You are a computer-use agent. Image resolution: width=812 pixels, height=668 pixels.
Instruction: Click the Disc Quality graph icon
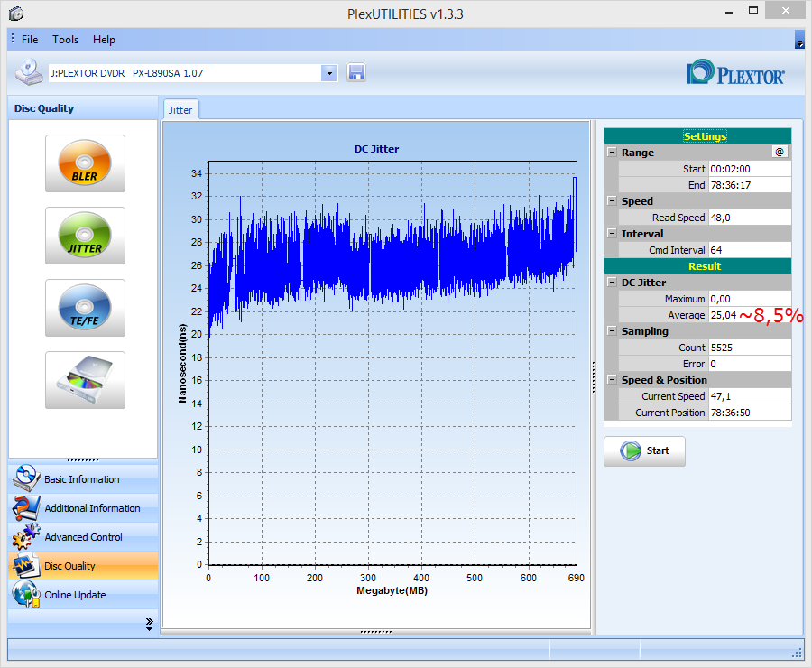click(x=25, y=566)
